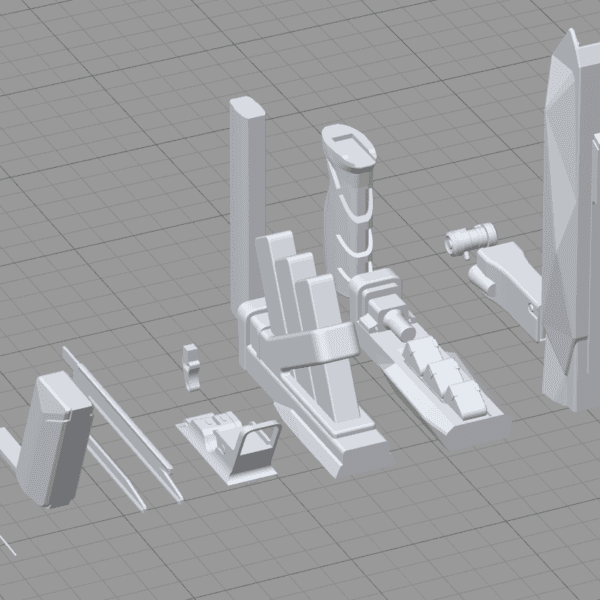Image resolution: width=600 pixels, height=600 pixels.
Task: Select the reflex sight frame model
Action: click(x=232, y=448)
